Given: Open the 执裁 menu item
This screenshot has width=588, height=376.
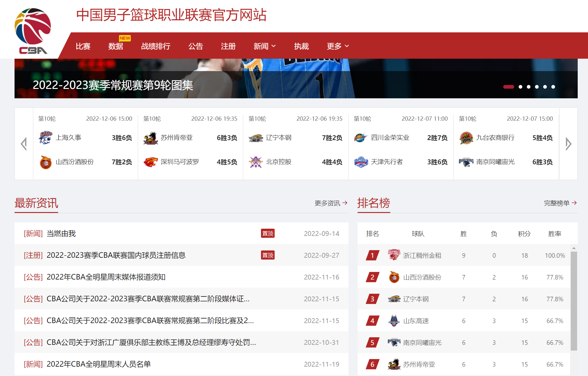Looking at the screenshot, I should coord(301,46).
